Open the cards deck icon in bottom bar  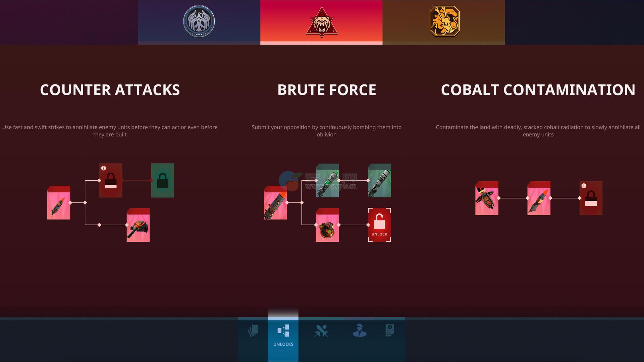point(253,331)
